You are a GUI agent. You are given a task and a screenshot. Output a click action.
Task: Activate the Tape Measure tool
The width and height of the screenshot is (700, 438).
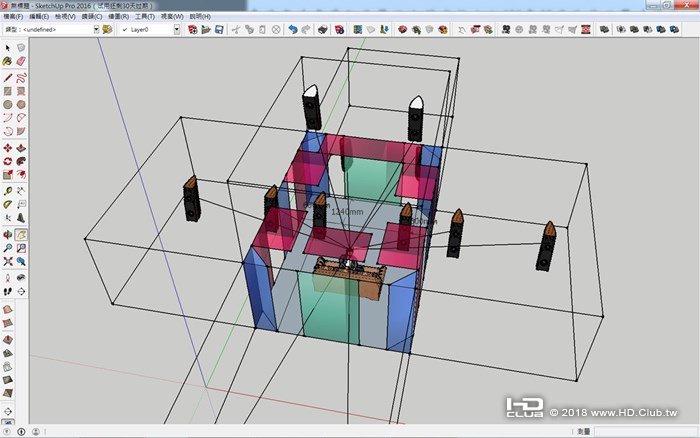8,192
